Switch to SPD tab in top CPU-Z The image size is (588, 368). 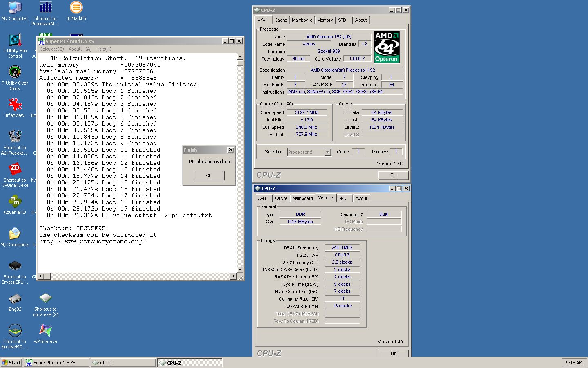(342, 20)
